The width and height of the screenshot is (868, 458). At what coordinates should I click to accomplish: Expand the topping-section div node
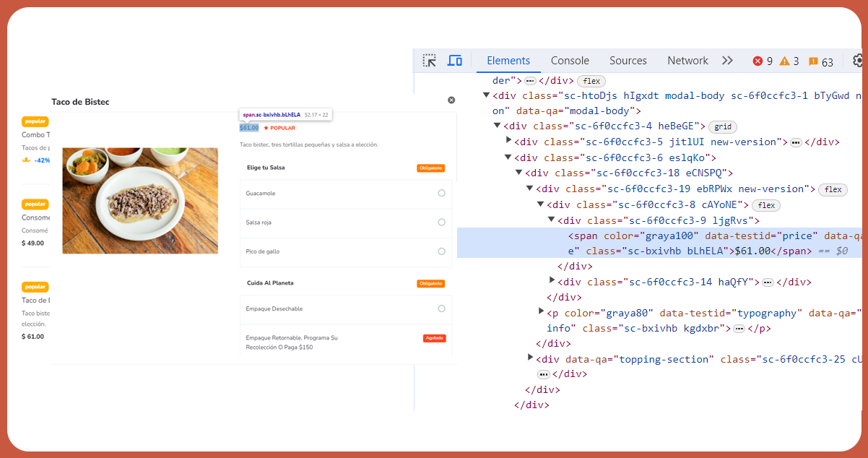(531, 358)
